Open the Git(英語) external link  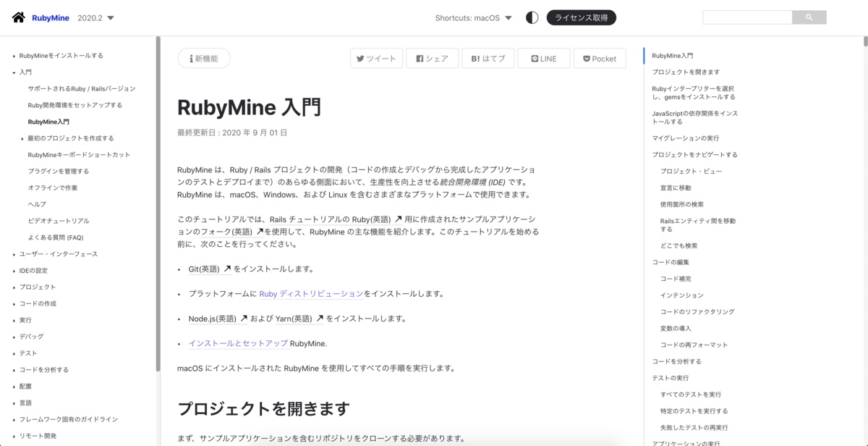(210, 269)
